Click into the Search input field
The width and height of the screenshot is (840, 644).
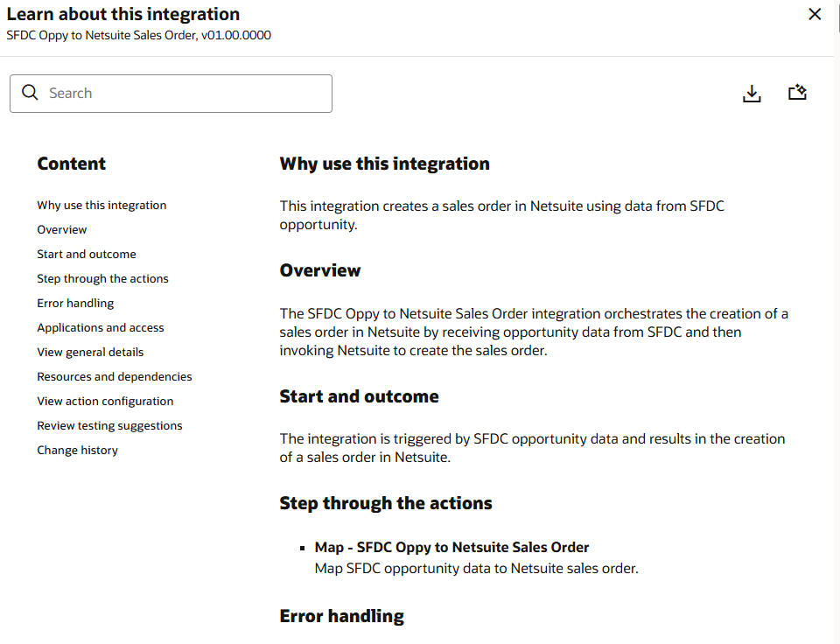click(x=184, y=94)
